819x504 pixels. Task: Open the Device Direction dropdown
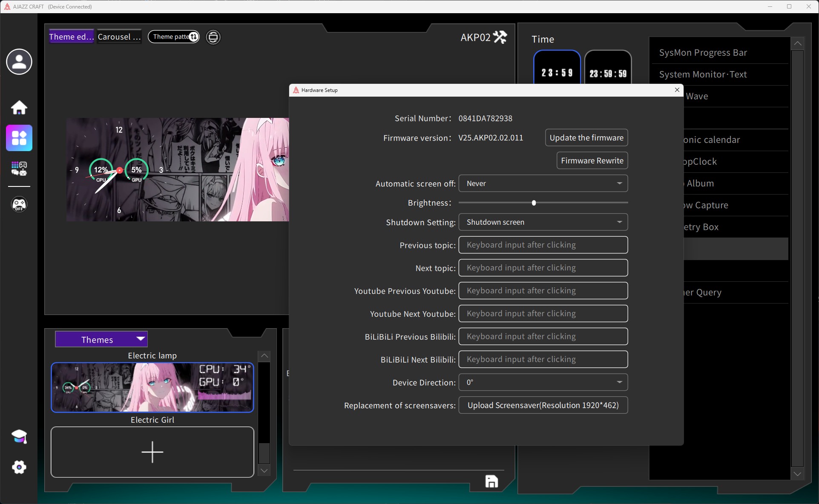pos(543,382)
